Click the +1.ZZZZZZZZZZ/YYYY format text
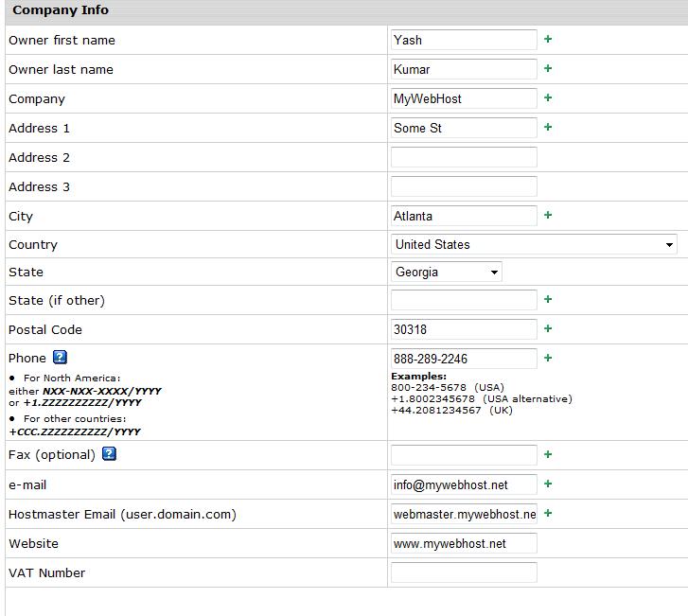The height and width of the screenshot is (616, 688). pyautogui.click(x=82, y=402)
